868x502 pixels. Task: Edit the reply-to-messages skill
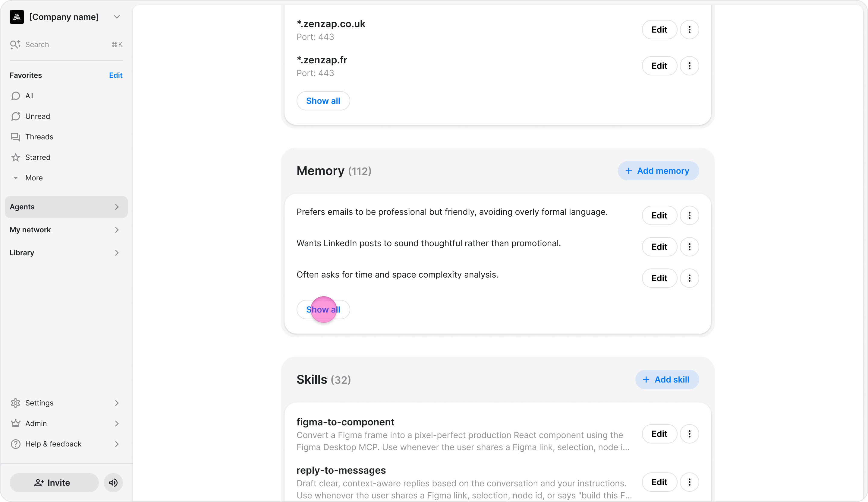click(x=659, y=482)
